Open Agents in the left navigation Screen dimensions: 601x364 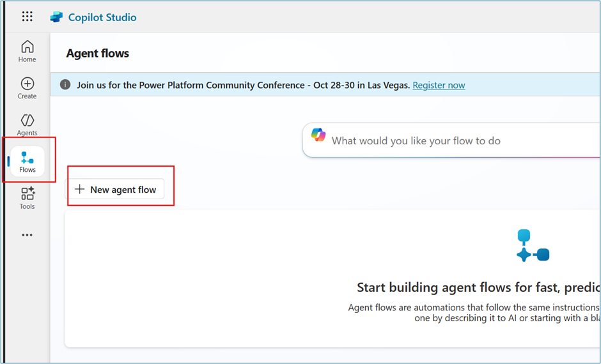click(27, 125)
